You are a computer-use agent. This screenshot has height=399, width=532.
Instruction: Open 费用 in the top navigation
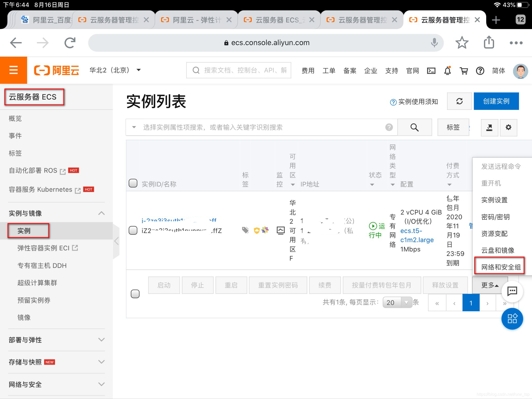pyautogui.click(x=308, y=71)
